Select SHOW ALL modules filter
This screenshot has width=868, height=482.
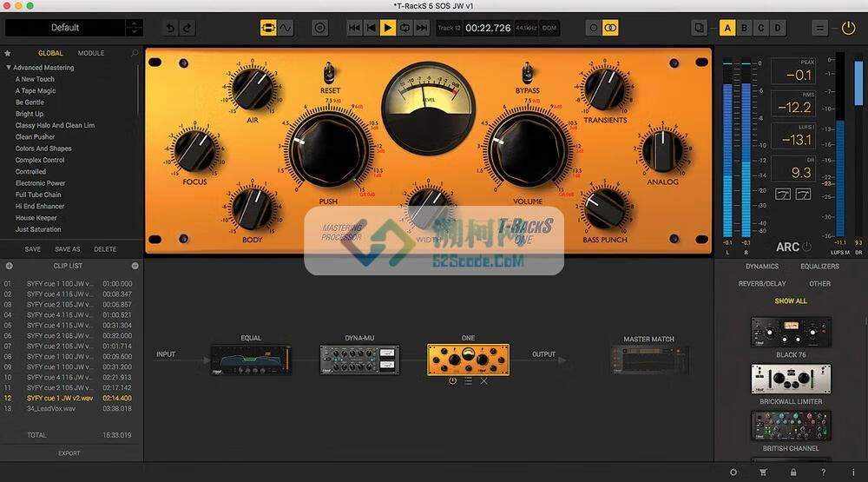[791, 300]
